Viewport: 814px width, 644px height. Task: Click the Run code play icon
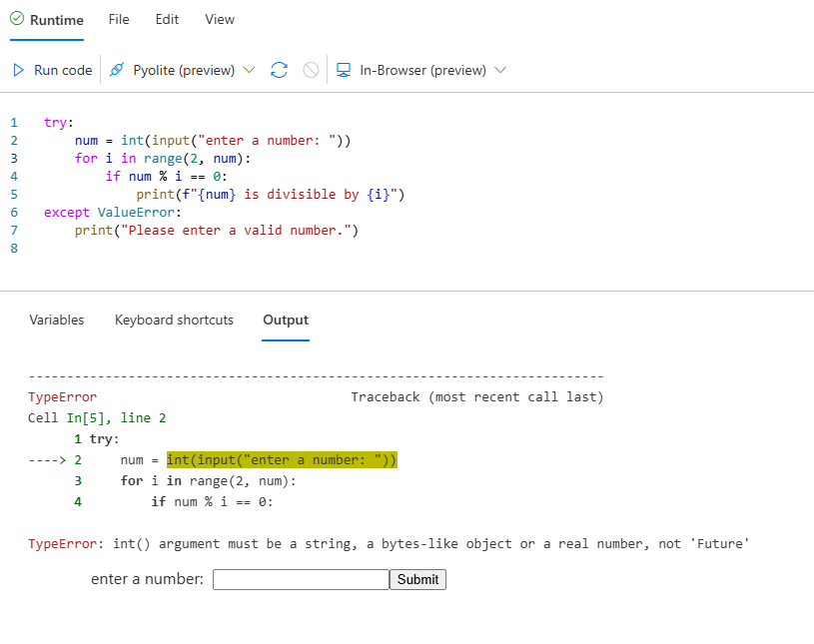18,70
